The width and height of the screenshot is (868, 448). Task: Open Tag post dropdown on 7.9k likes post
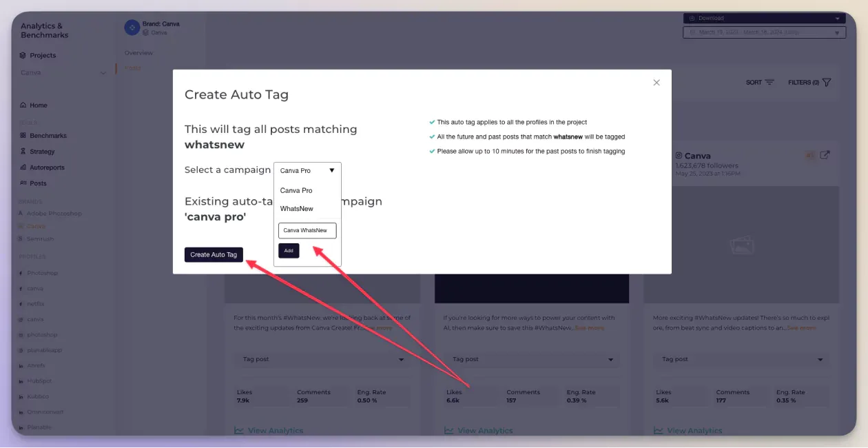[322, 359]
